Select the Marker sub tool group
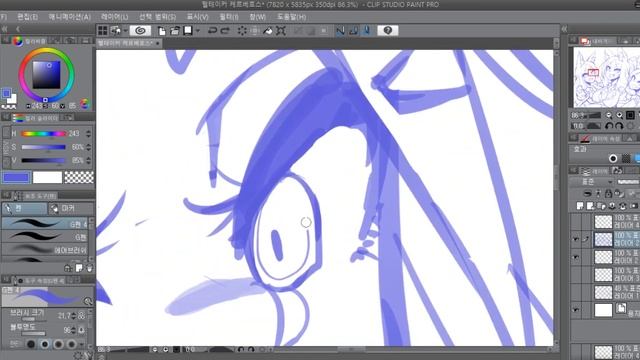Image resolution: width=640 pixels, height=360 pixels. (x=71, y=209)
